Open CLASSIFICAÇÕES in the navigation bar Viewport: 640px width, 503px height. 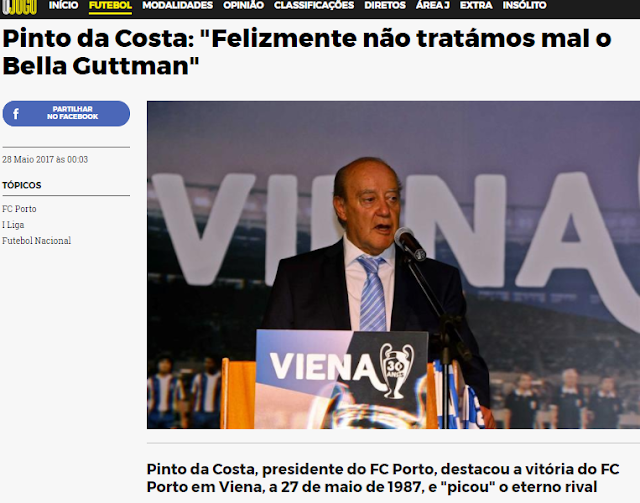coord(314,5)
